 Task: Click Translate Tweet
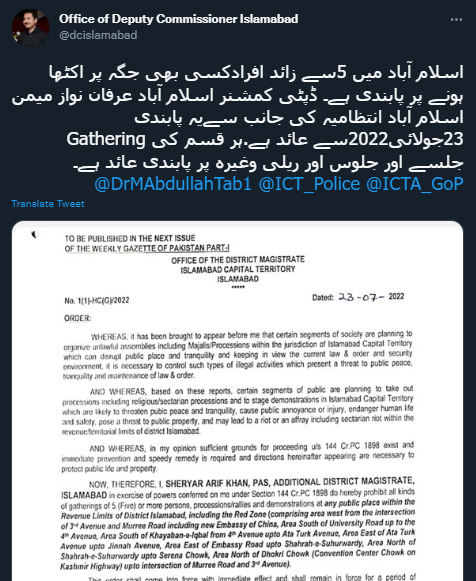[48, 204]
